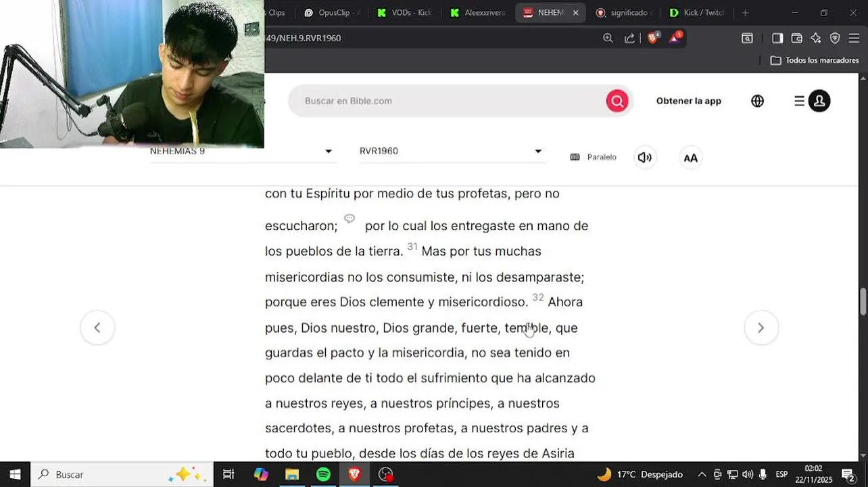Open a new browser tab
Screen dimensions: 868x487
745,13
